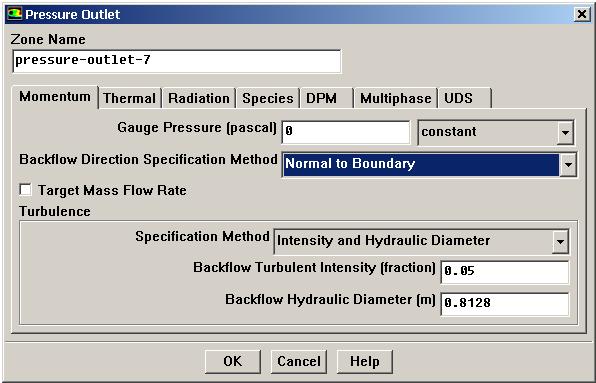Click the Zone Name label
The width and height of the screenshot is (596, 383).
(x=48, y=39)
